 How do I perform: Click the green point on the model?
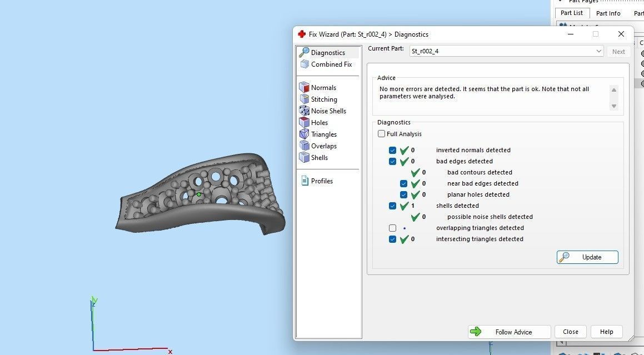199,194
